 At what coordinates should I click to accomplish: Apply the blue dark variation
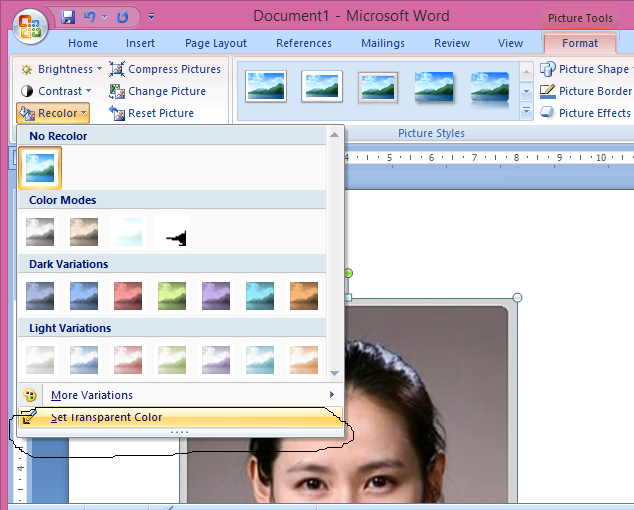[x=84, y=296]
